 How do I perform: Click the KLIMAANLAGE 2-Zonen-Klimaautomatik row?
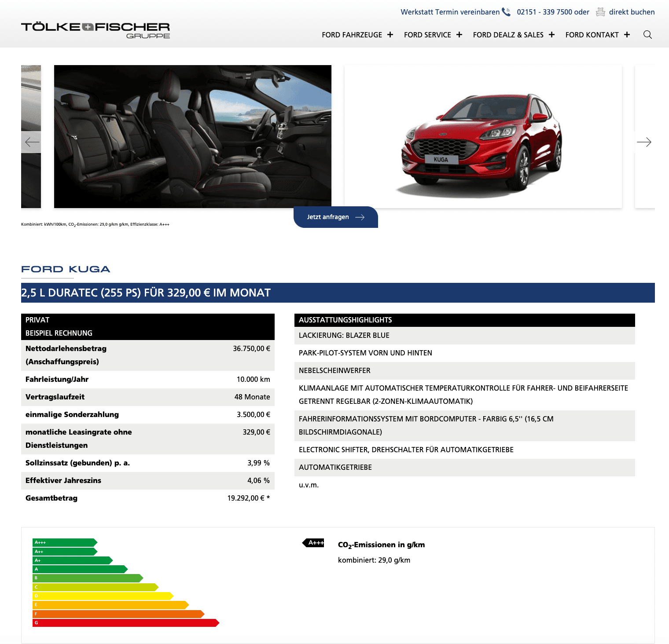[x=465, y=395]
